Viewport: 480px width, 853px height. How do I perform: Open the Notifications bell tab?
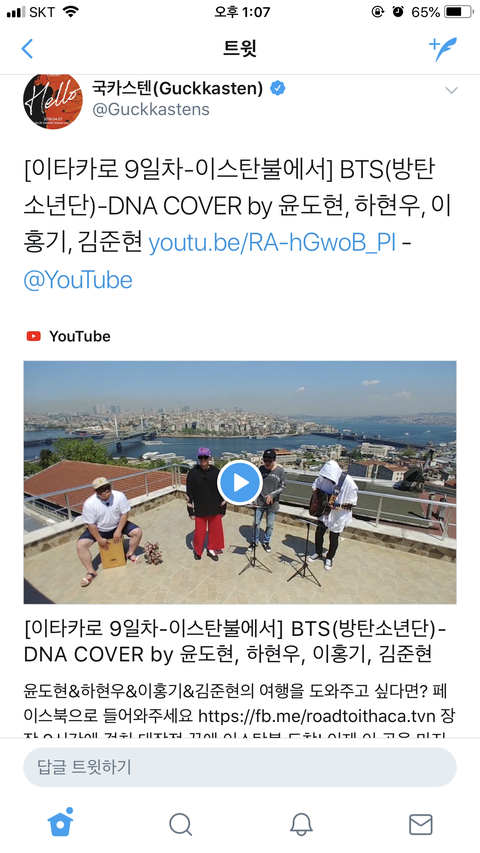tap(300, 824)
